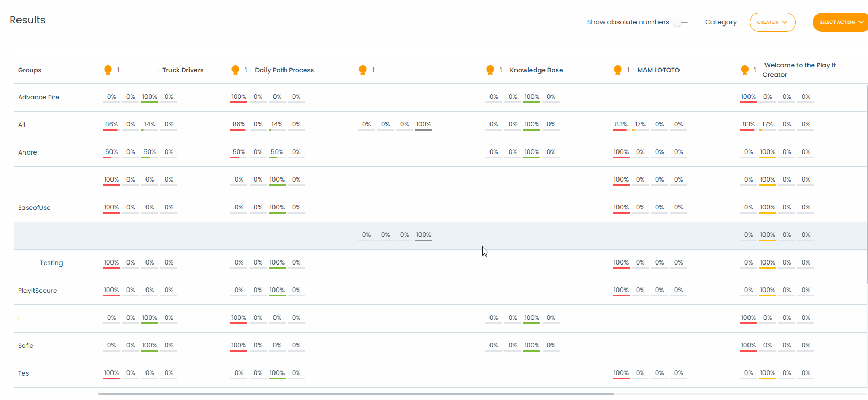Screen dimensions: 868x400
Task: Click the medal icon beside MAM LOTOTO
Action: tap(617, 70)
